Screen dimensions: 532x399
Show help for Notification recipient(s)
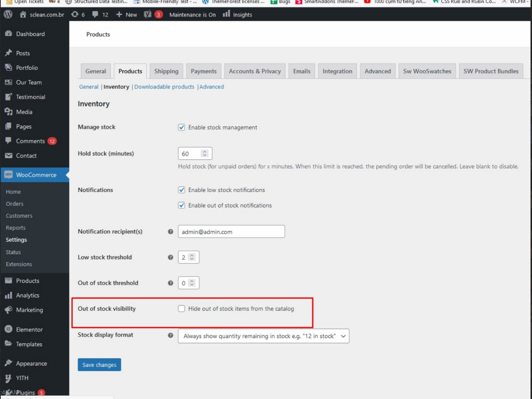(x=170, y=231)
